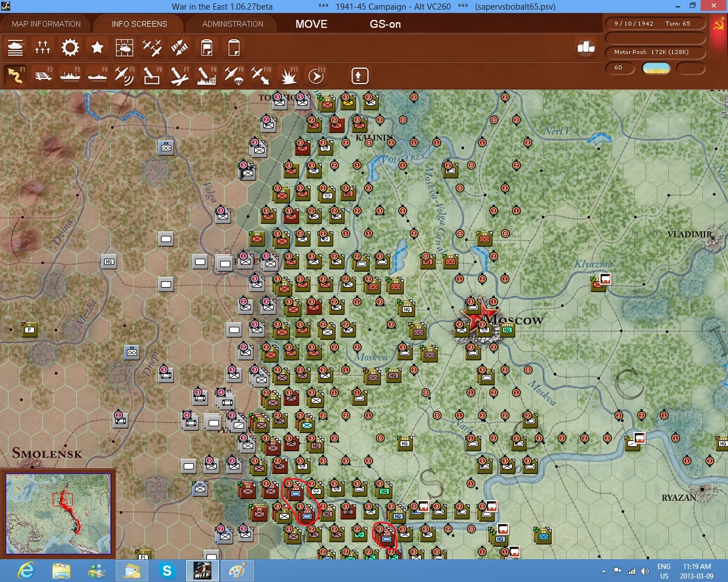This screenshot has height=582, width=728.
Task: Open Paint from the taskbar
Action: 237,571
